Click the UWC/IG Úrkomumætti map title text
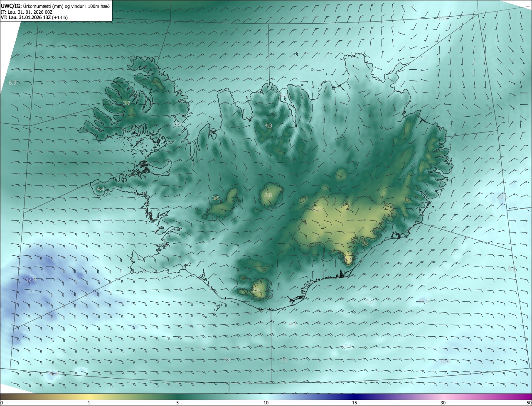Screen dimensions: 532x406 click(x=55, y=5)
